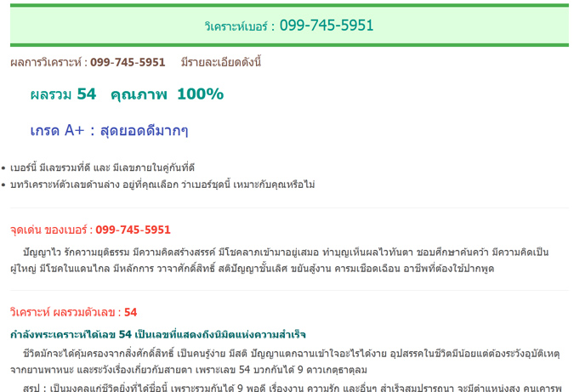Click the red number 099-745-5951
The image size is (574, 392).
pos(133,230)
